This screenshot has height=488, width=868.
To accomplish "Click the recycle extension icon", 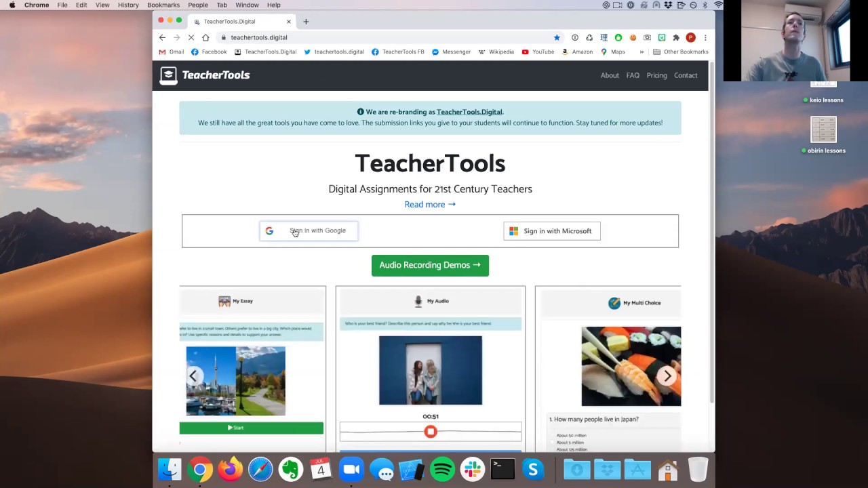I will (x=589, y=37).
